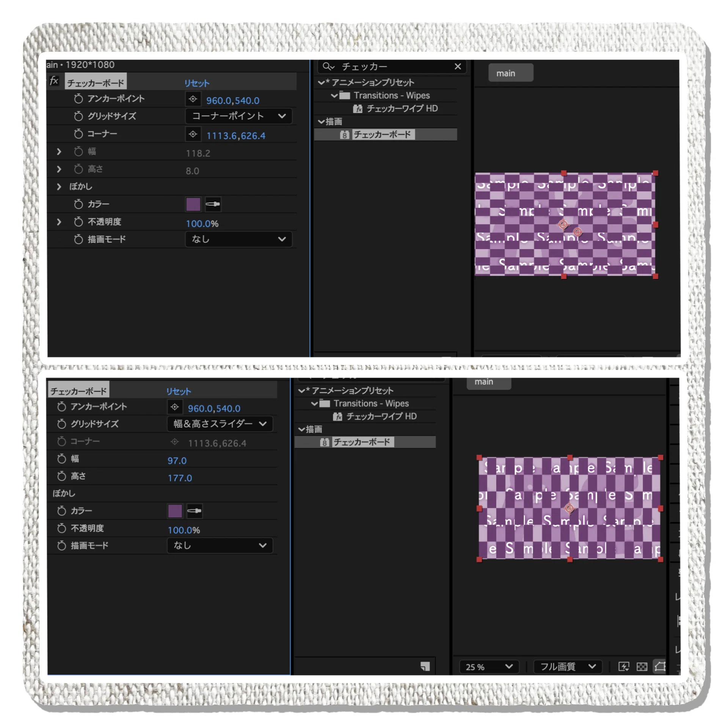The width and height of the screenshot is (728, 728).
Task: Collapse 描画 category in top list
Action: (x=321, y=121)
